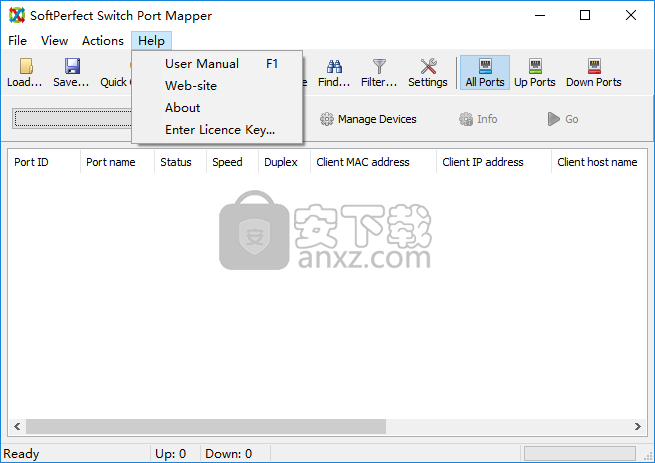Viewport: 655px width, 463px height.
Task: Open the View menu
Action: [54, 41]
